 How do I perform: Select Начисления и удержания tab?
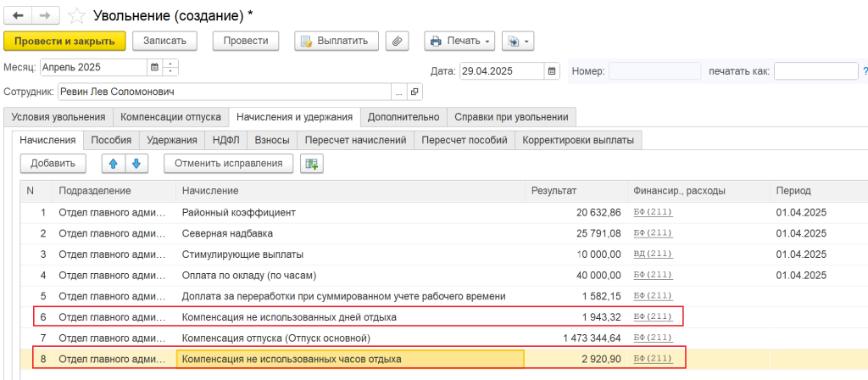294,117
